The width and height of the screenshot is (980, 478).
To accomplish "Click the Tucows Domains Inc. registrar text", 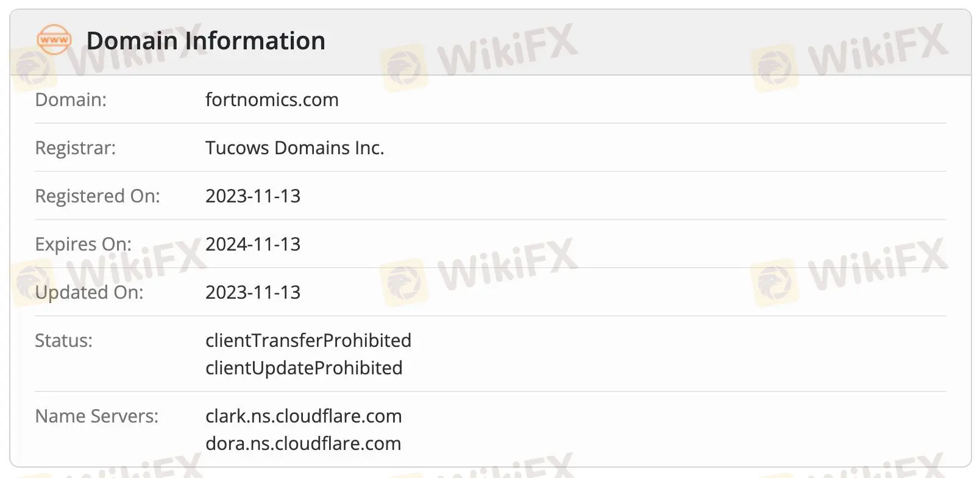I will coord(294,148).
